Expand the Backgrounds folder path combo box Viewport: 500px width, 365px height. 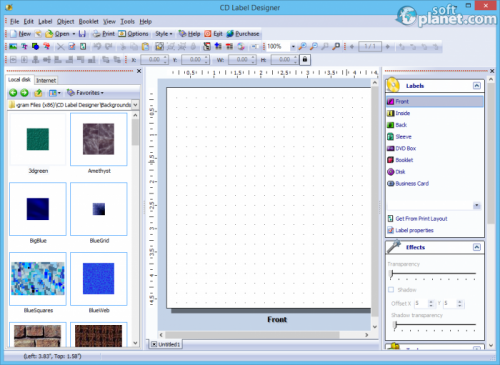tap(135, 105)
